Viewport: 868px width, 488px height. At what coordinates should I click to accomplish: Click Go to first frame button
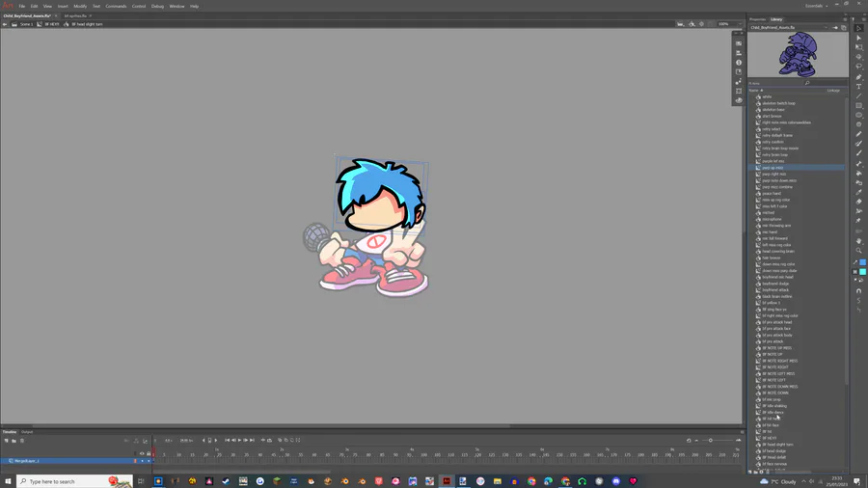coord(227,441)
